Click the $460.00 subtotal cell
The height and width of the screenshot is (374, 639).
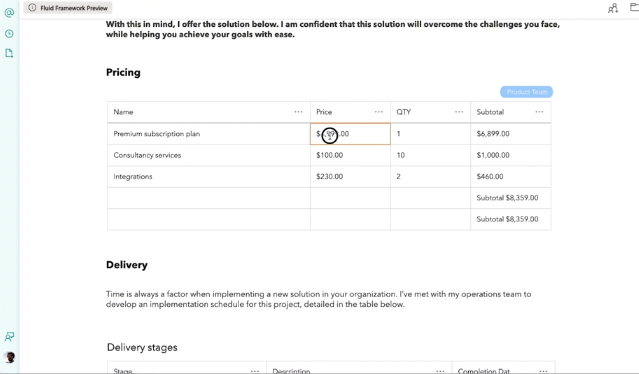(511, 176)
